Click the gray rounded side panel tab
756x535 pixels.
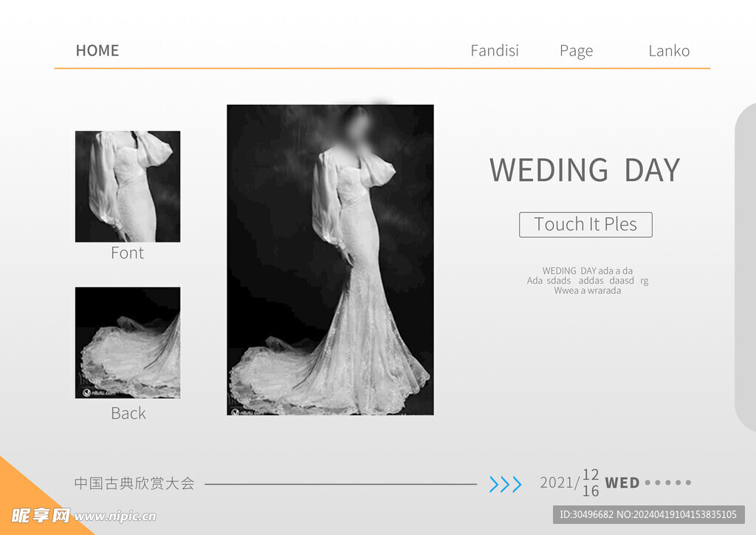[746, 267]
